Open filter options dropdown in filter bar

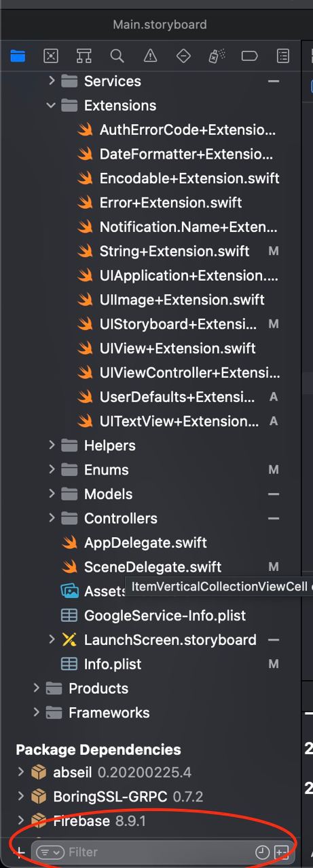coord(50,852)
